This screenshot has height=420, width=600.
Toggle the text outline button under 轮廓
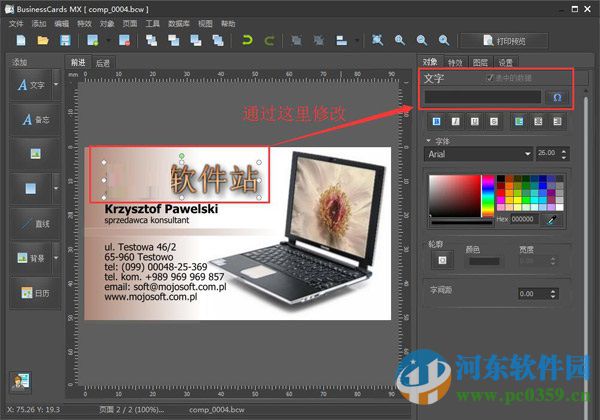pos(442,260)
